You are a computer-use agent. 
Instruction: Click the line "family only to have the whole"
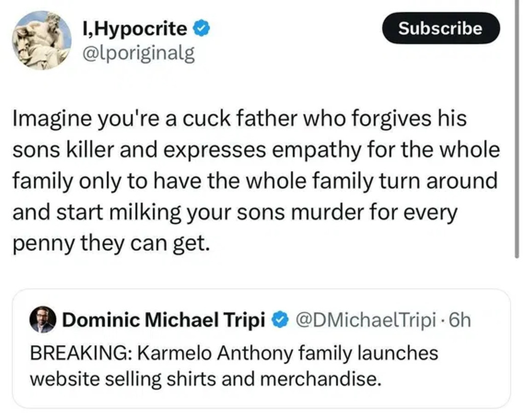(x=254, y=181)
